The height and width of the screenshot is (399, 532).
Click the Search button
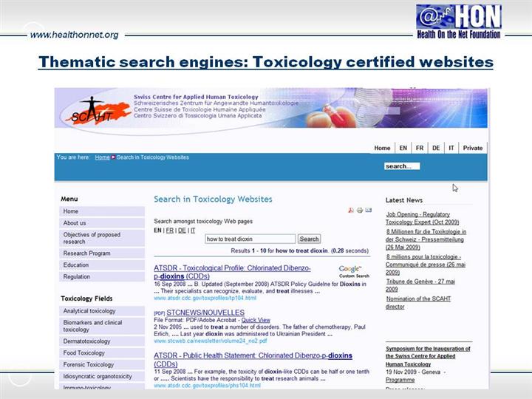coord(309,239)
